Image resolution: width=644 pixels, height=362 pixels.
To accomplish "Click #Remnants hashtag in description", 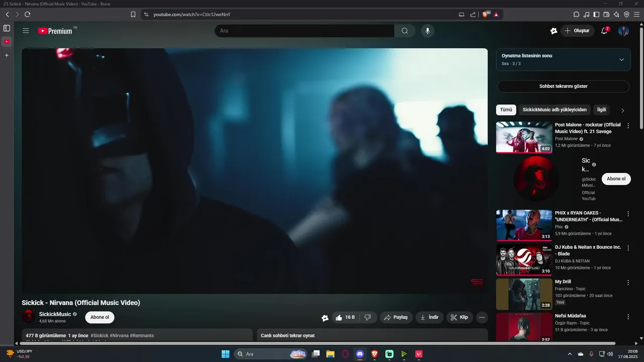I will pos(142,335).
